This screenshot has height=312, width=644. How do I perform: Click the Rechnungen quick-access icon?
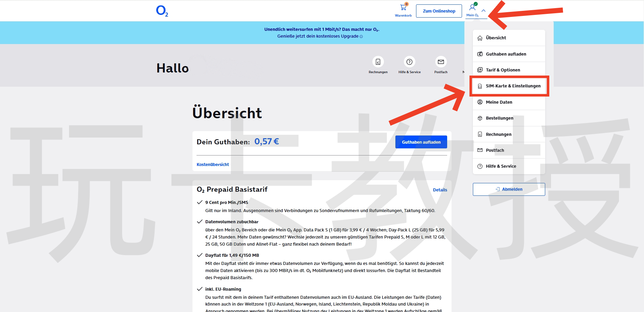point(378,62)
